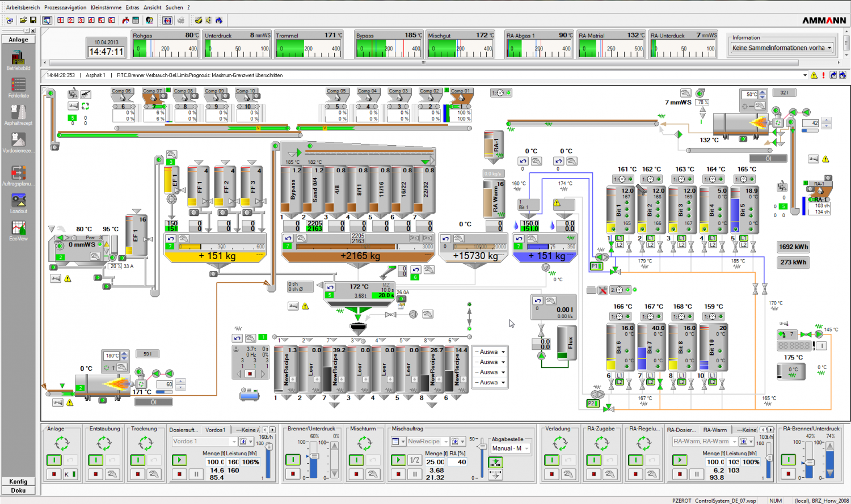Open the Extras menu

132,7
